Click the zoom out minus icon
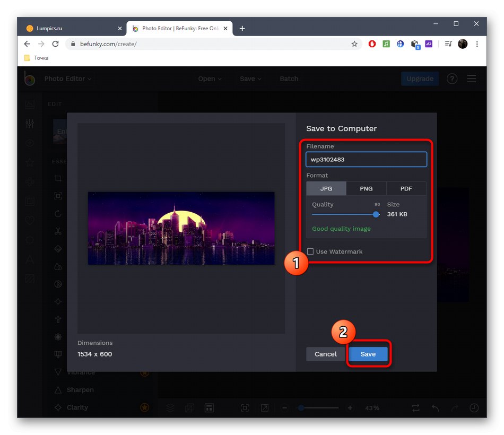Image resolution: width=504 pixels, height=435 pixels. tap(284, 408)
